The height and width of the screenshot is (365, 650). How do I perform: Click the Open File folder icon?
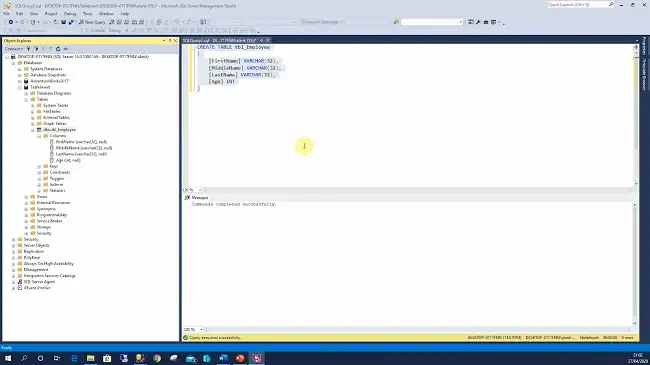click(x=56, y=22)
